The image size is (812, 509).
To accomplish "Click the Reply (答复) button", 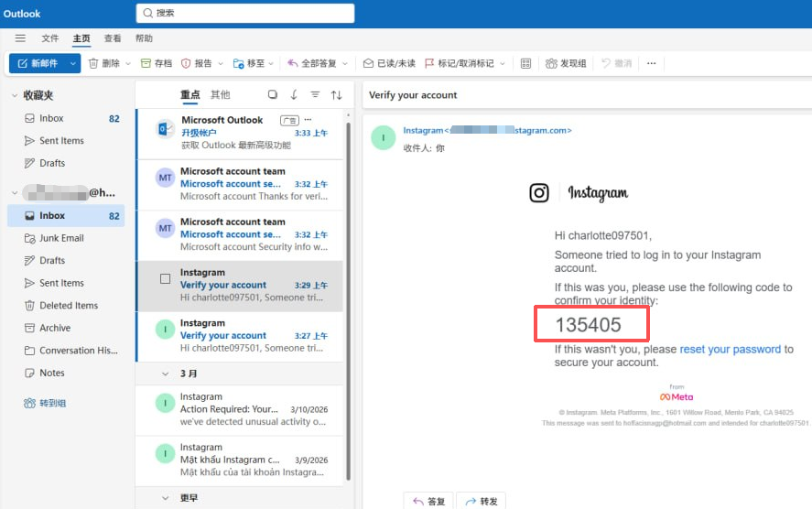I will point(428,501).
